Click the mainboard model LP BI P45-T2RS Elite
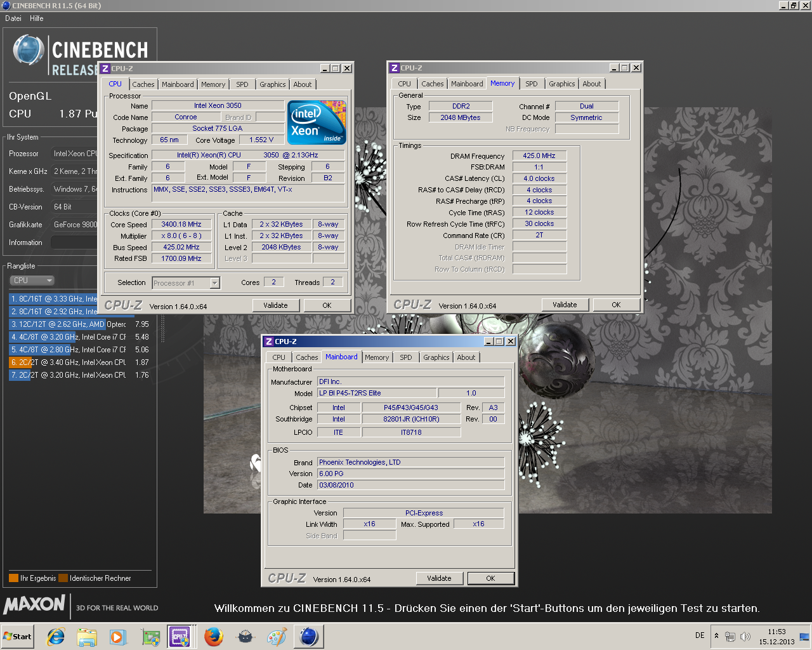The image size is (812, 650). pyautogui.click(x=377, y=393)
